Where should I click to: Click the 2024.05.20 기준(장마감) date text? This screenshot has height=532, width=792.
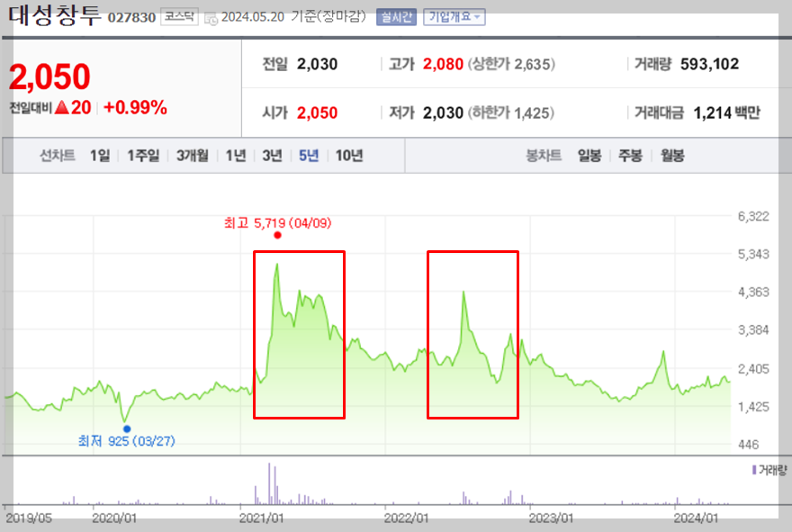click(293, 17)
